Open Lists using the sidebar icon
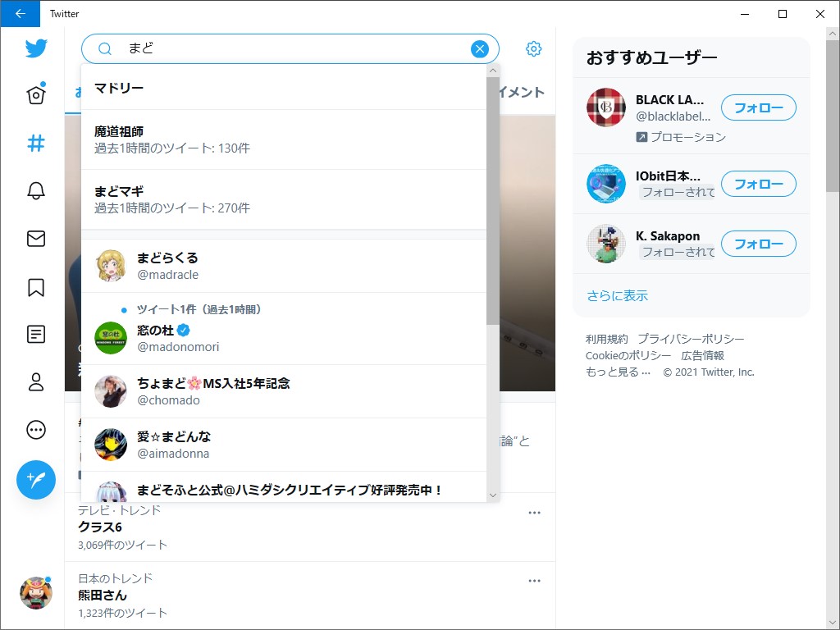840x630 pixels. click(35, 335)
